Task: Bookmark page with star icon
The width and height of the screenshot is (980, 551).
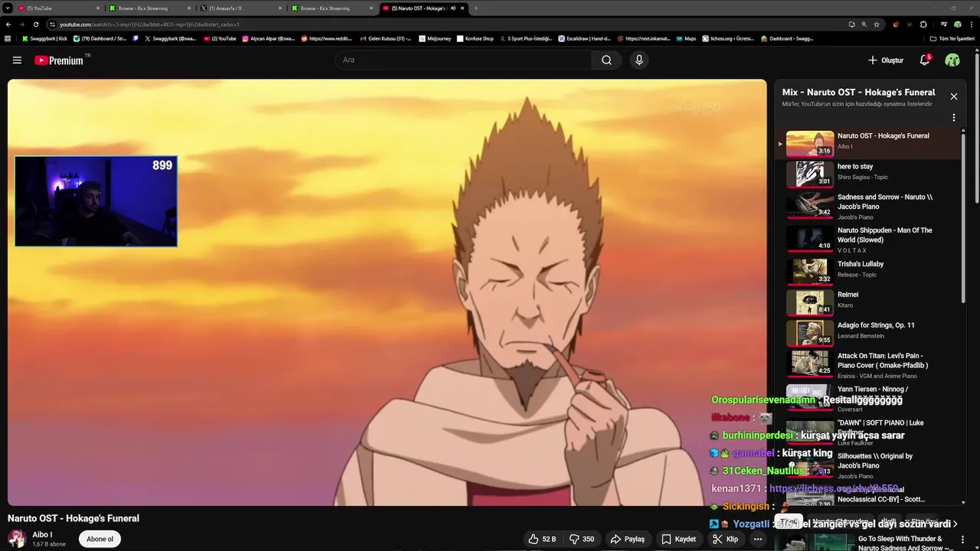Action: tap(877, 24)
